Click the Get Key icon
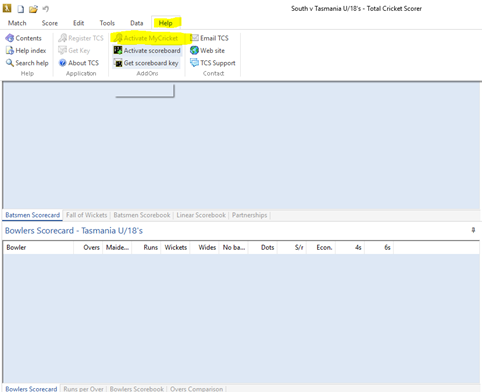 [x=62, y=50]
